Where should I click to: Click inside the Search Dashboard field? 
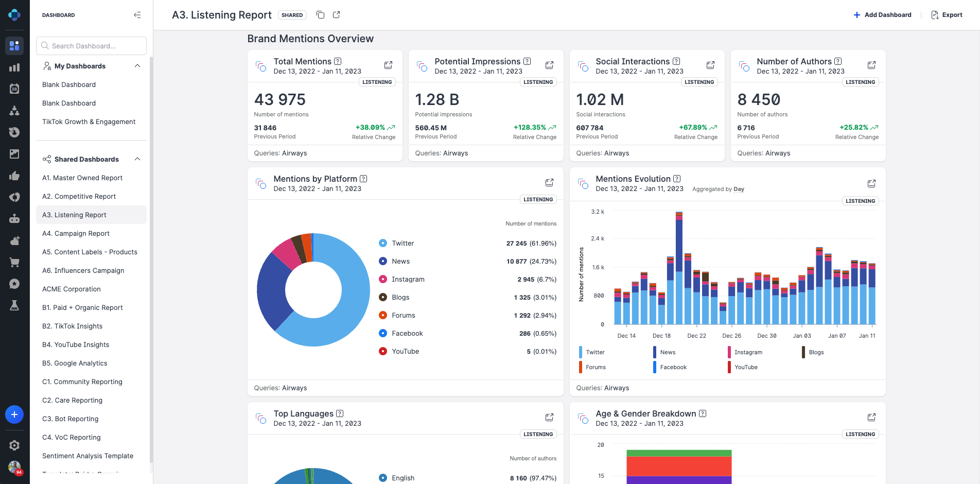click(x=91, y=46)
